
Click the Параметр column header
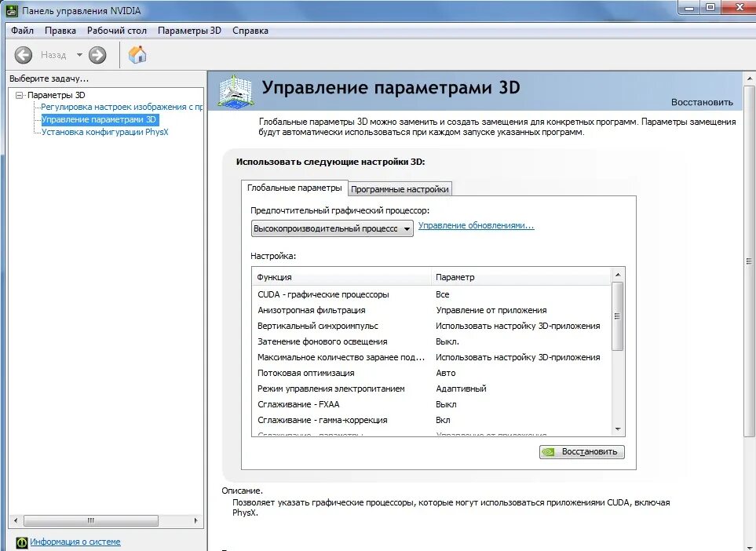[521, 277]
